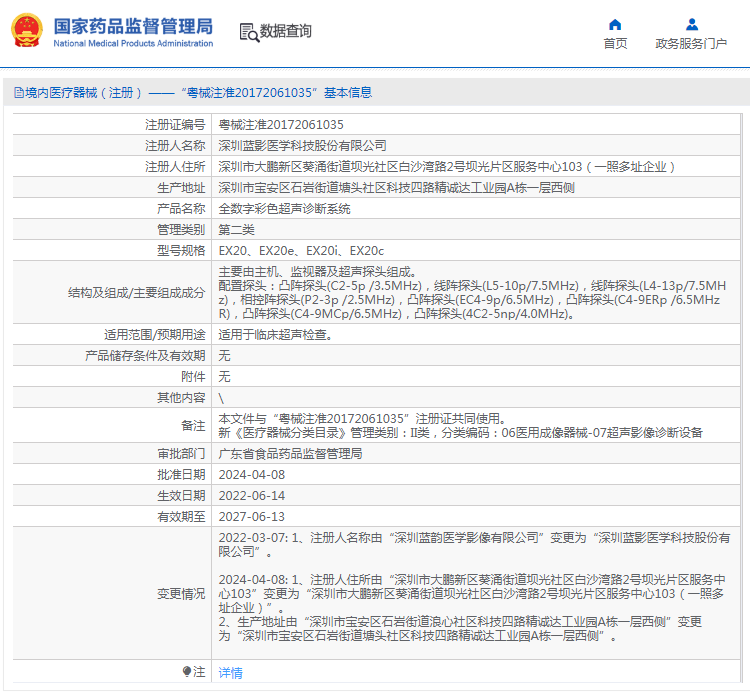Select the registrant address ending 一照多址企业
750x699 pixels.
click(x=447, y=166)
